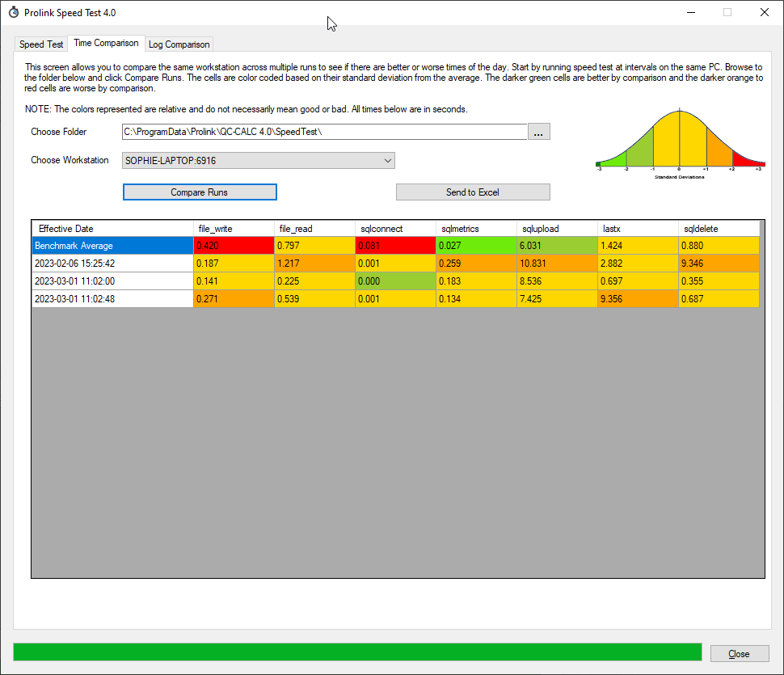Open the Choose Workstation dropdown

coord(259,161)
